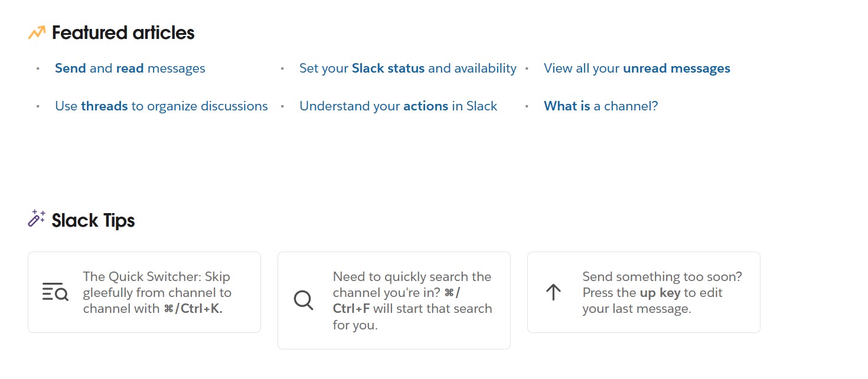Viewport: 868px width, 379px height.
Task: Click the Quick Switcher list-search icon
Action: (56, 292)
